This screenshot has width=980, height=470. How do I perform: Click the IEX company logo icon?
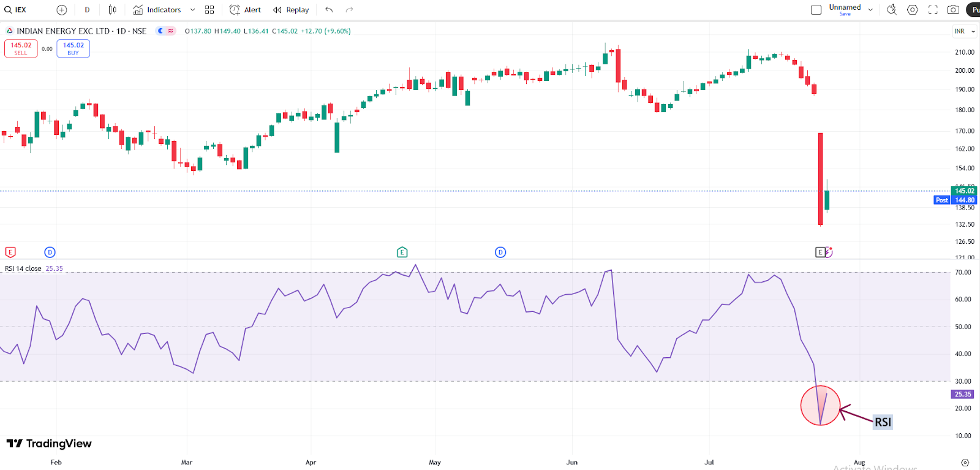10,31
